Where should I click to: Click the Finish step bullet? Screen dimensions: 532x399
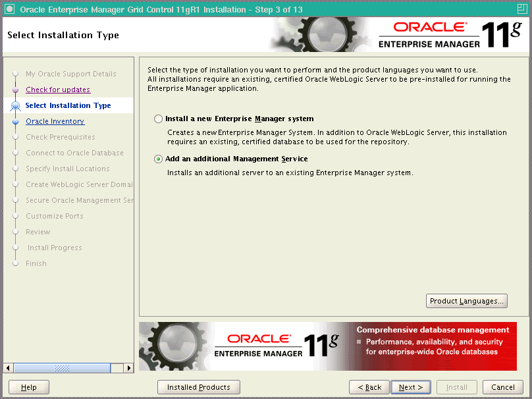pyautogui.click(x=15, y=263)
